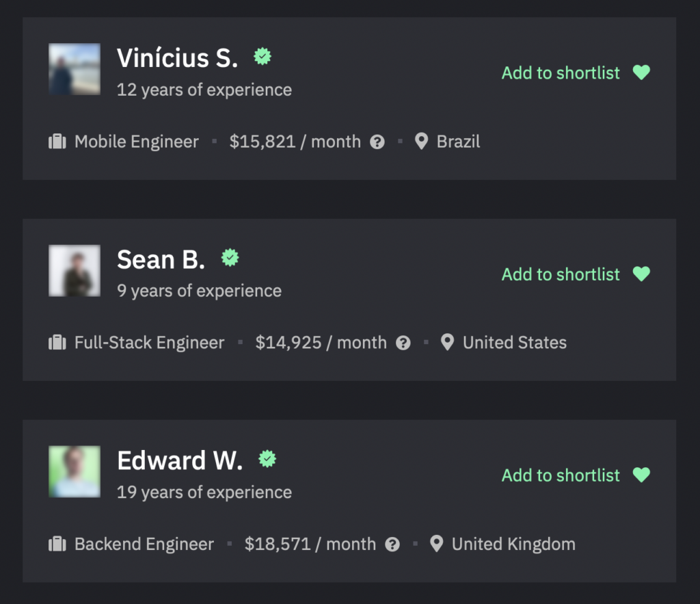The height and width of the screenshot is (604, 700).
Task: Add Vinícius S. to shortlist via text link
Action: [561, 73]
